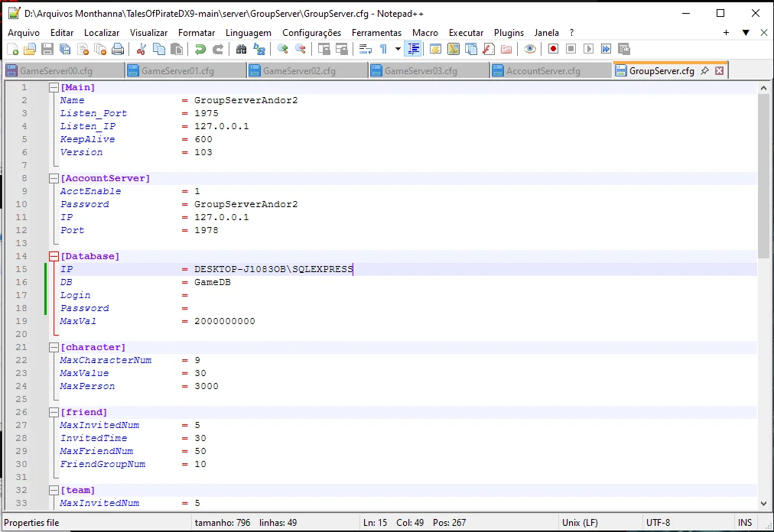Collapse the [Database] section fold
This screenshot has height=532, width=774.
(53, 255)
